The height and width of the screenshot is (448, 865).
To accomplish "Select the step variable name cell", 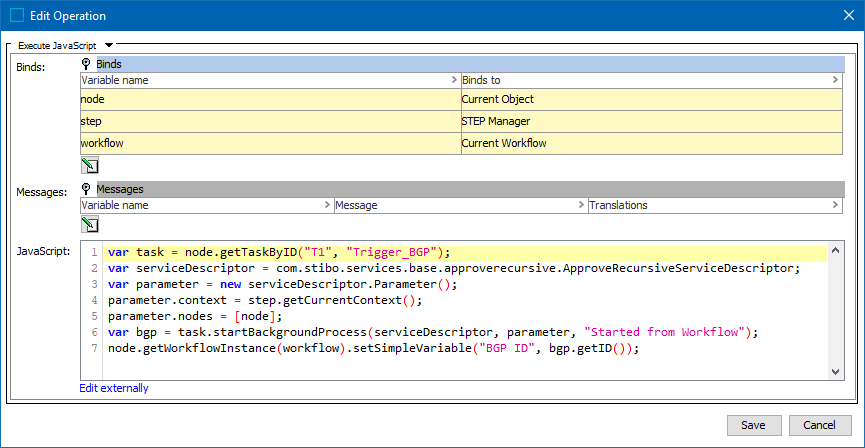I will [x=270, y=121].
